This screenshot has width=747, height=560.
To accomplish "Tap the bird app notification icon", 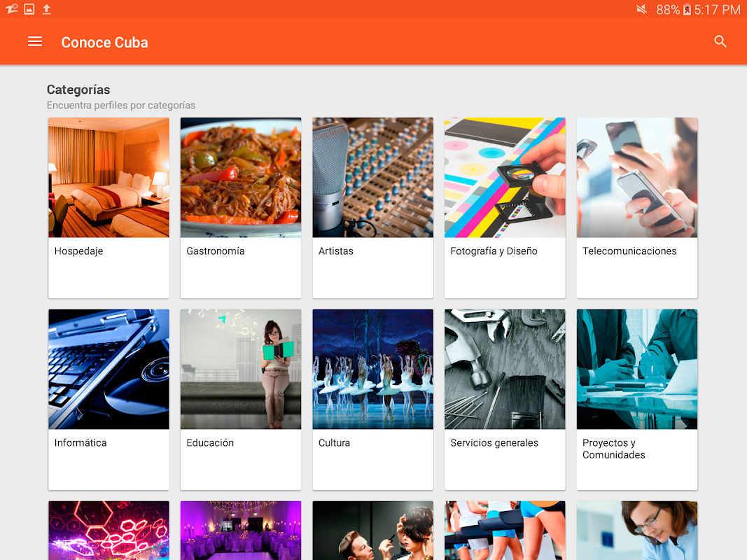I will pyautogui.click(x=11, y=9).
